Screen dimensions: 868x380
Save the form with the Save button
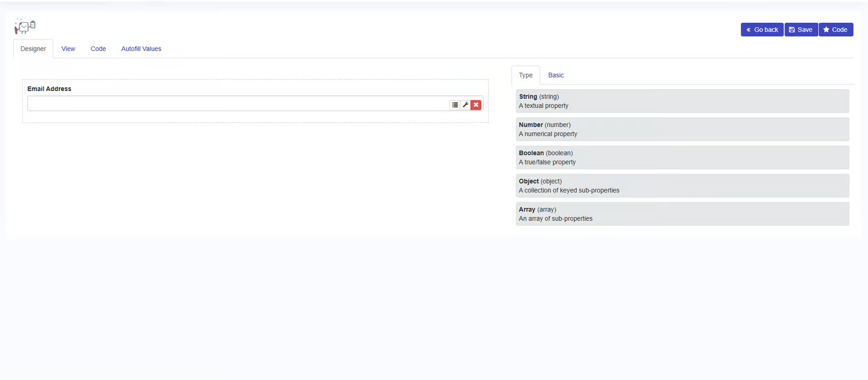pos(801,30)
